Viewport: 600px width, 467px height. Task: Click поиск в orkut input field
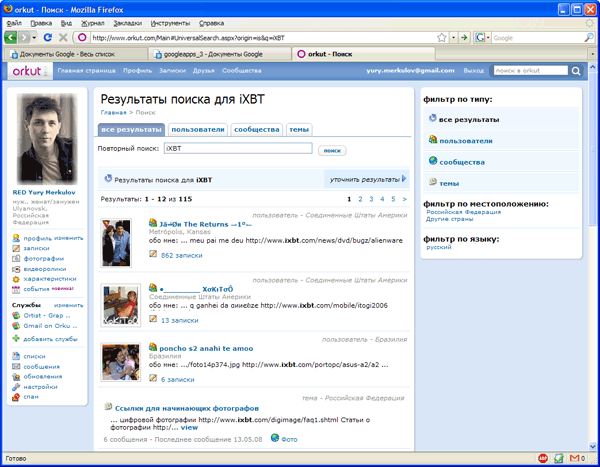point(531,70)
